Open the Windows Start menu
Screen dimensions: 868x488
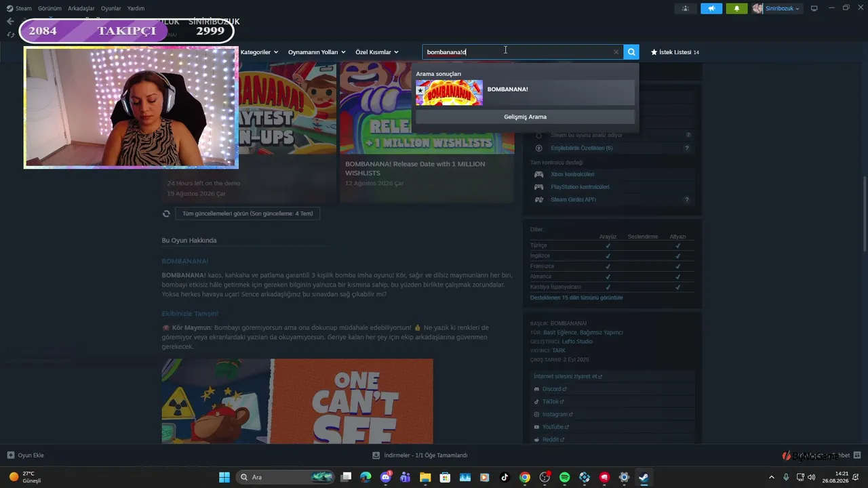[224, 477]
